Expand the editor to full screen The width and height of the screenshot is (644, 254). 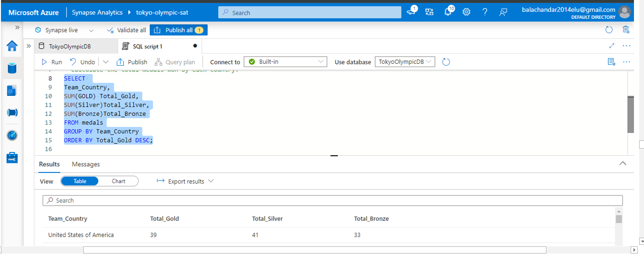tap(611, 46)
